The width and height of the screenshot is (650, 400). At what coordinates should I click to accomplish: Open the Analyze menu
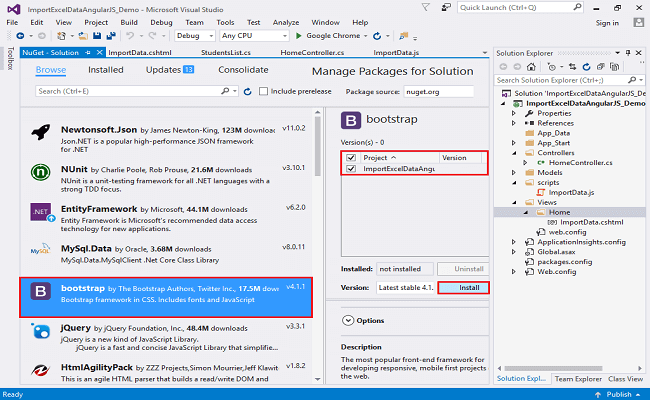286,22
